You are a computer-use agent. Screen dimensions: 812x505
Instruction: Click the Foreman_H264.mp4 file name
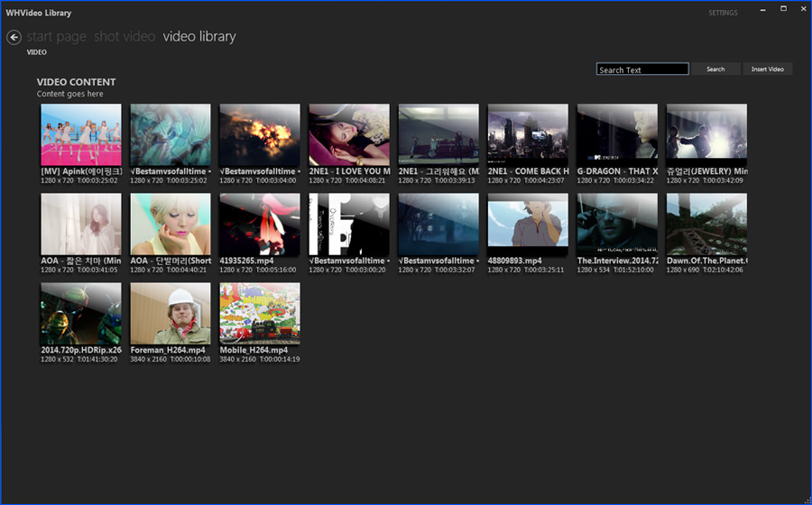(168, 350)
